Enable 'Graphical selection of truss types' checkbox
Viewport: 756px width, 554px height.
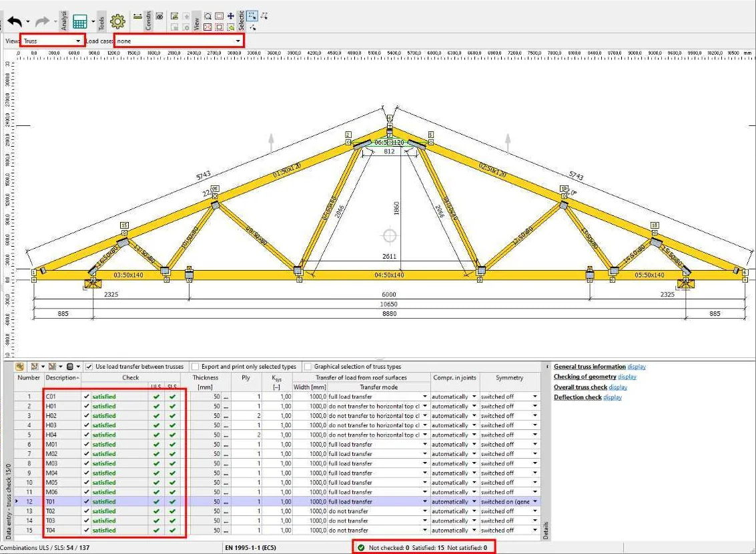(x=308, y=367)
